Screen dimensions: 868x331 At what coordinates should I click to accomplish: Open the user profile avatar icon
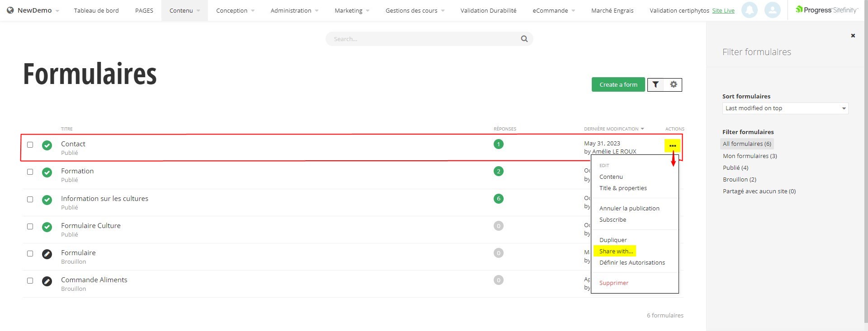point(772,10)
